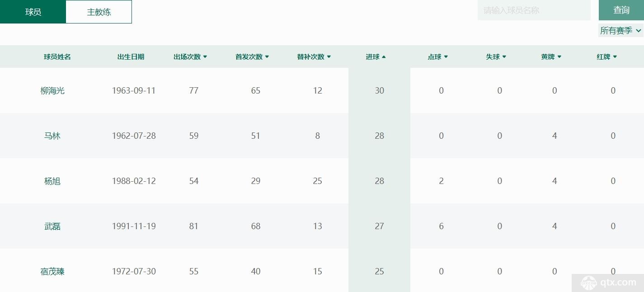Select birth date 1991-11-19
Screen dimensions: 644x292
click(134, 226)
